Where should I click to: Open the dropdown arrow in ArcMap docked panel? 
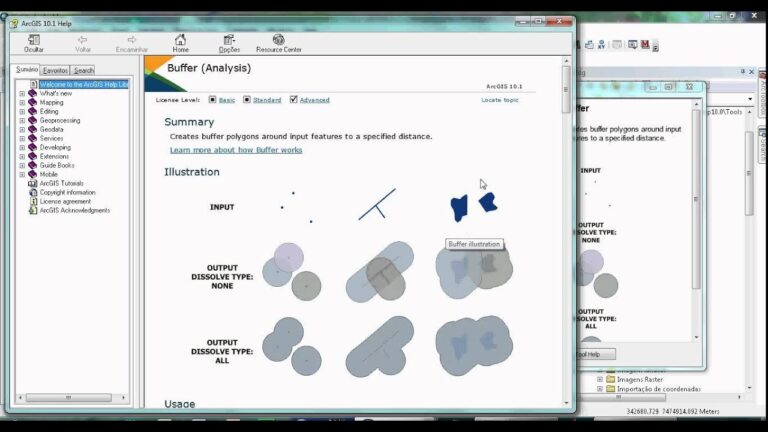750,99
